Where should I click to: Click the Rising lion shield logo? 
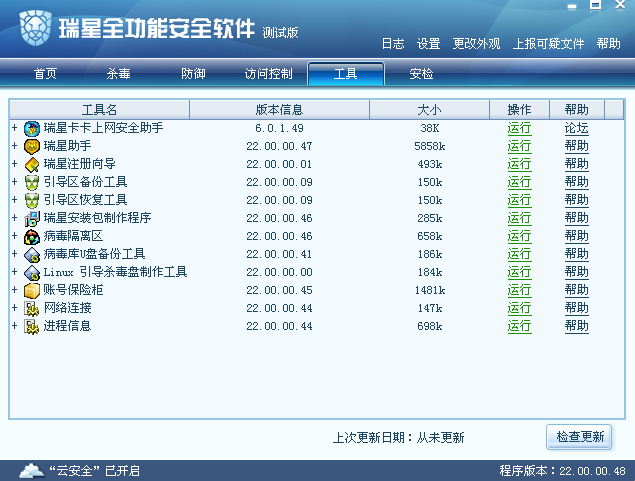[x=36, y=28]
